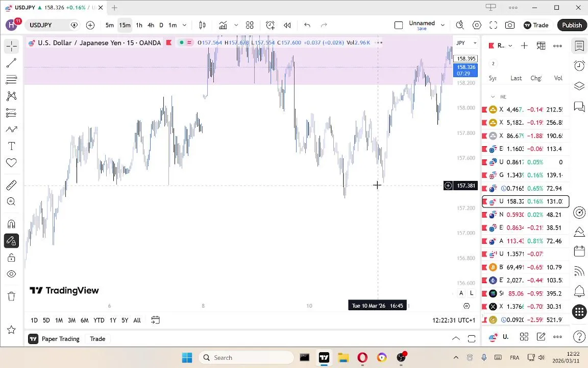Expand the timeframe interval dropdown
Image resolution: width=588 pixels, height=368 pixels.
(184, 25)
